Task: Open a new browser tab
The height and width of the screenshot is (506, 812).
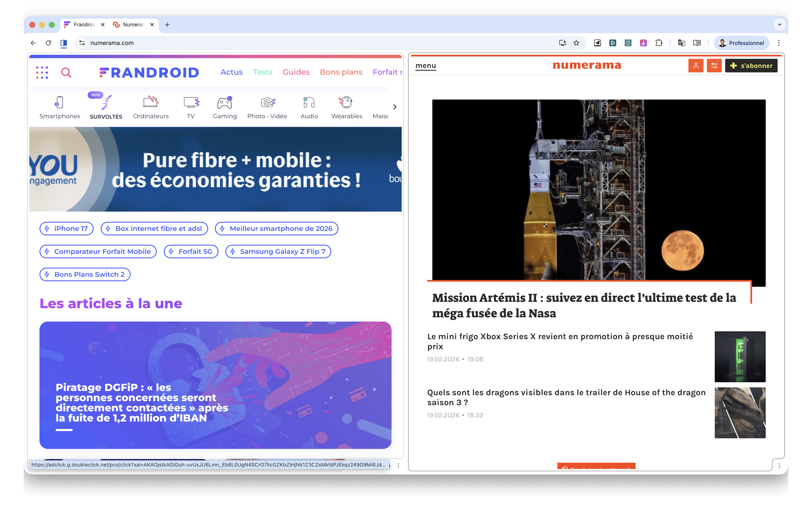Action: point(167,24)
